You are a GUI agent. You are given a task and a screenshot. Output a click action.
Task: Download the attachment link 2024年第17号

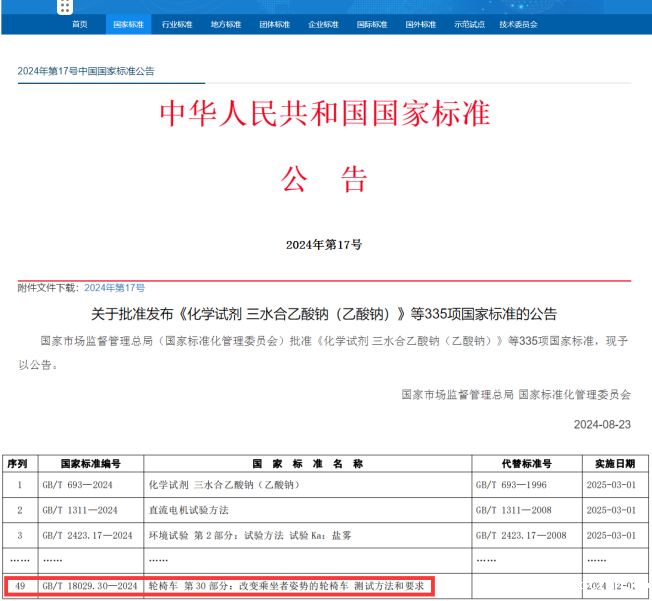[x=114, y=287]
